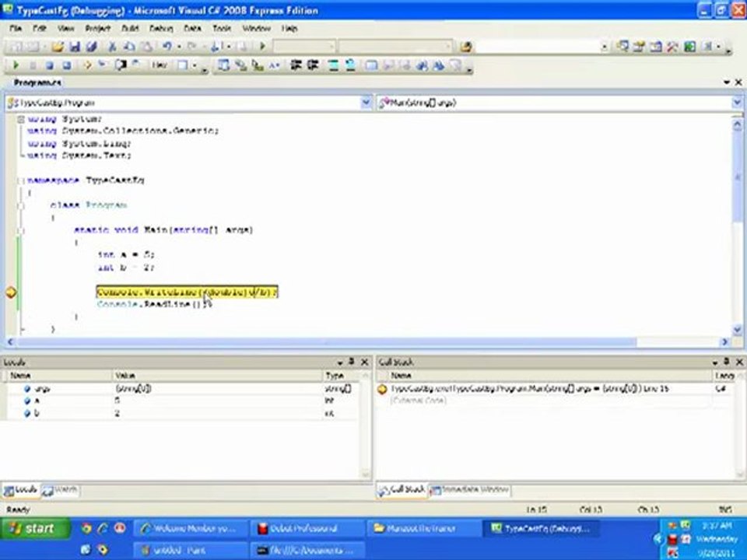This screenshot has width=747, height=560.
Task: Click the breakpoint glyph in editor margin
Action: pos(11,292)
